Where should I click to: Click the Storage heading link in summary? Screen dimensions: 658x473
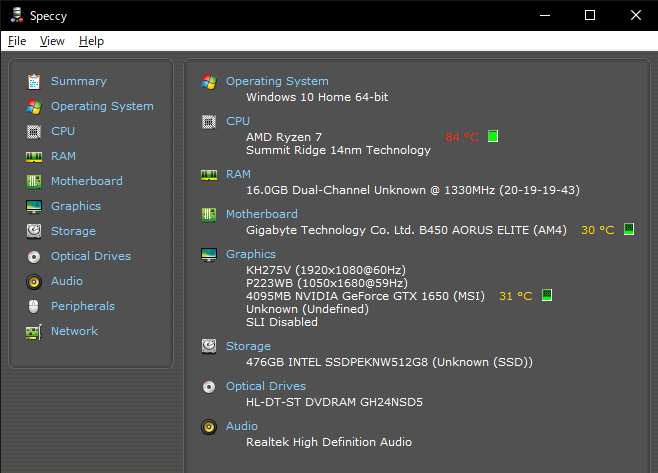248,346
